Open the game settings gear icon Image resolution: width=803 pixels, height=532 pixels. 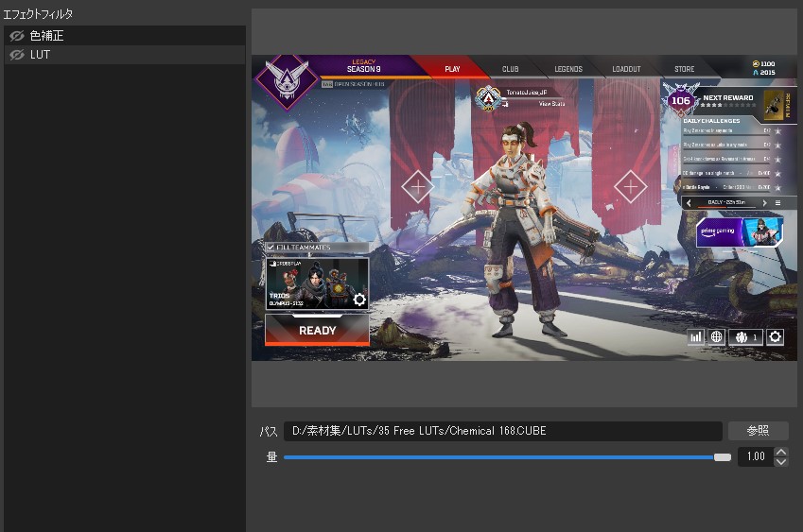(x=775, y=336)
